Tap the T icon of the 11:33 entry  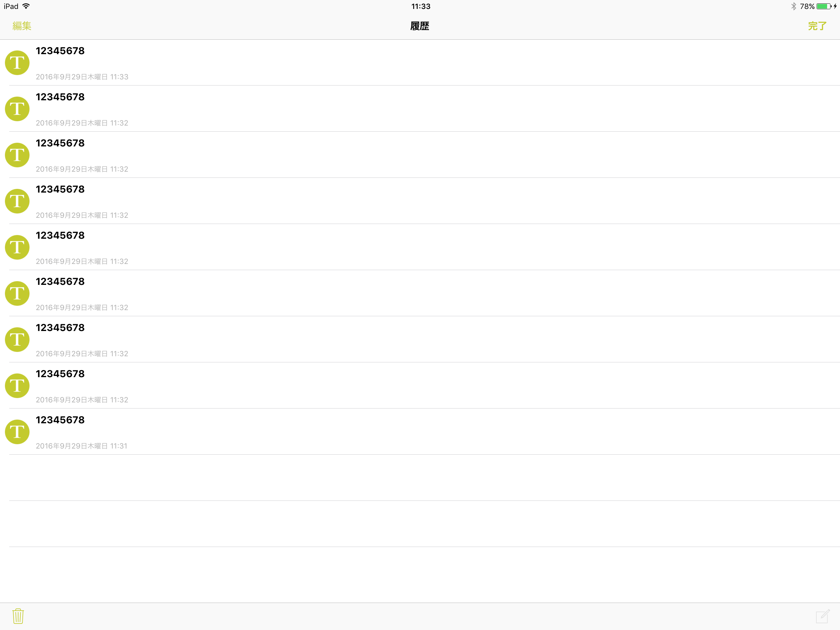(x=17, y=63)
